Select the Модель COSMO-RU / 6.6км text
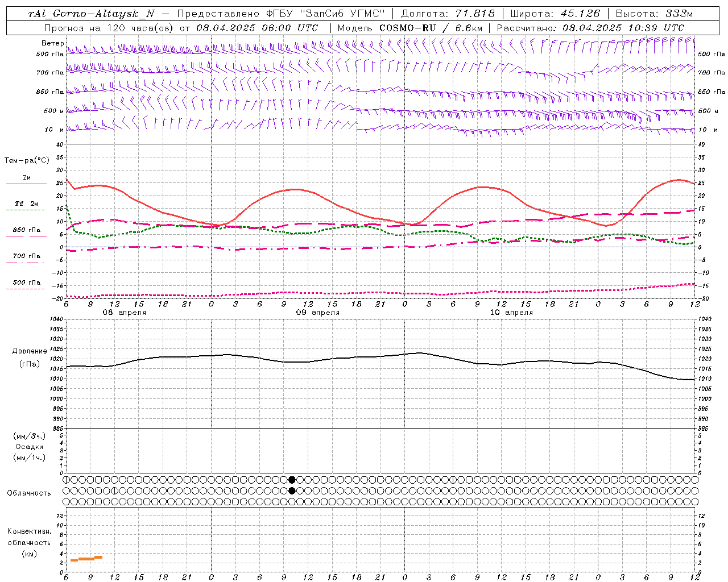The width and height of the screenshot is (728, 582). [409, 28]
